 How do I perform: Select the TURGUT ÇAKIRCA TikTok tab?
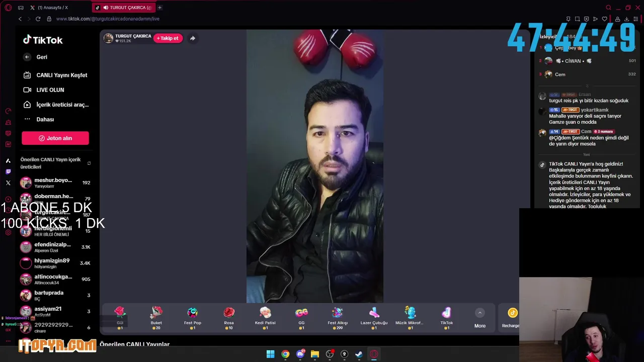pyautogui.click(x=124, y=8)
